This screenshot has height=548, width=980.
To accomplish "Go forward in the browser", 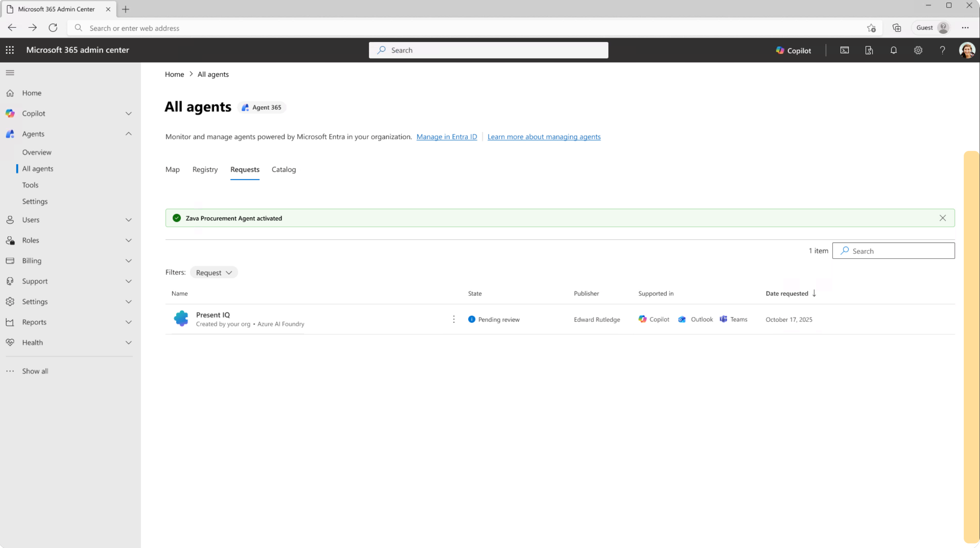I will pyautogui.click(x=33, y=28).
